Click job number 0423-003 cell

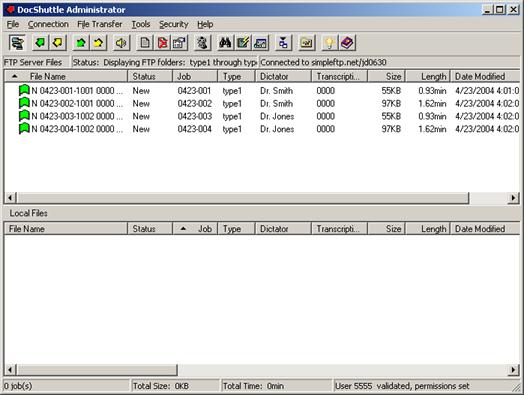click(x=194, y=116)
